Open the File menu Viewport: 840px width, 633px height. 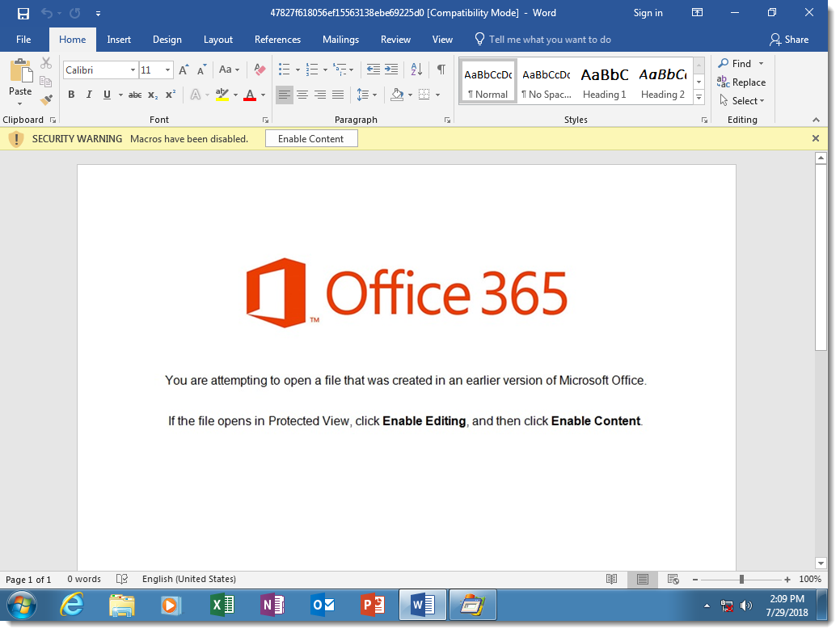pyautogui.click(x=23, y=40)
